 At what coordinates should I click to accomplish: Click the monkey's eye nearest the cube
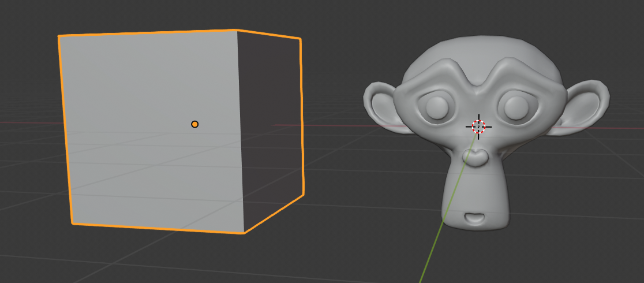point(437,107)
